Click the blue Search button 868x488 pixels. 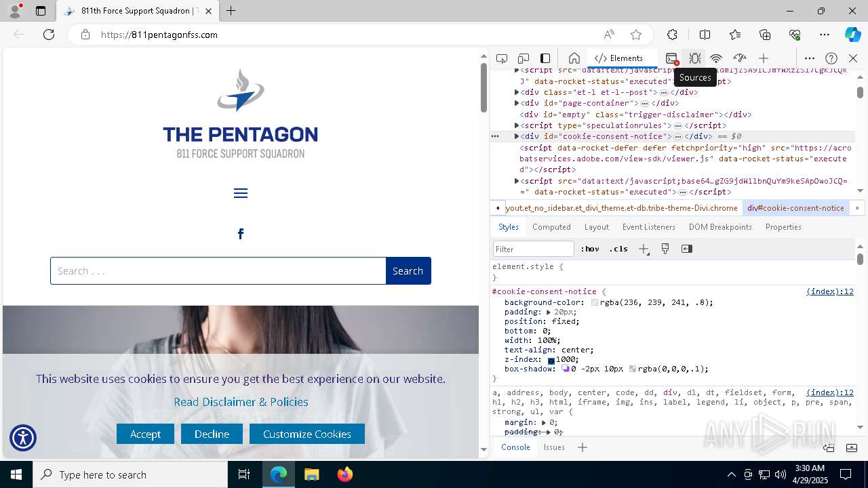408,271
